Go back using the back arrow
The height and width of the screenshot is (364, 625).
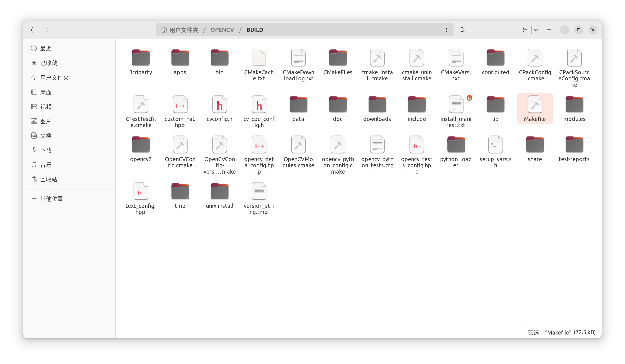pos(32,30)
